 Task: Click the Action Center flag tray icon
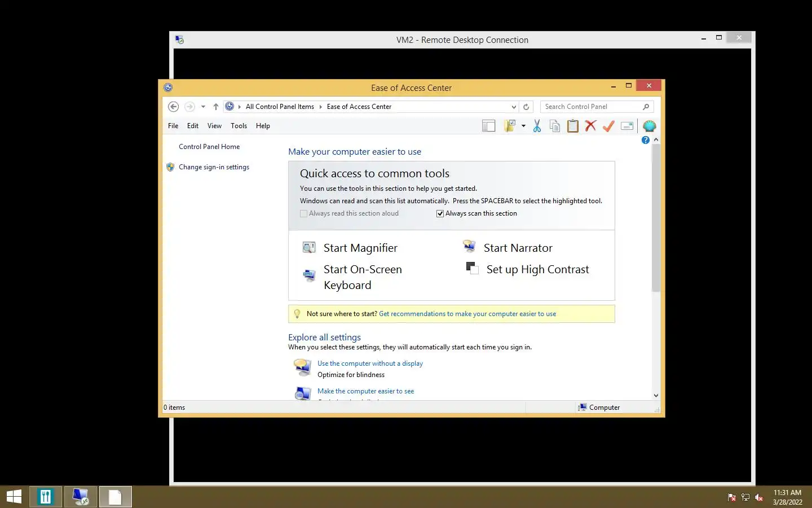pyautogui.click(x=732, y=497)
